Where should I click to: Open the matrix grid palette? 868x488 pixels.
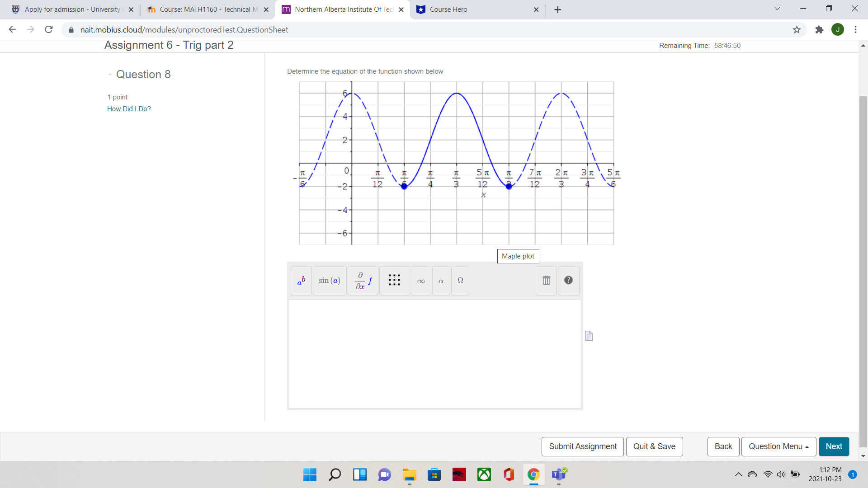point(394,281)
